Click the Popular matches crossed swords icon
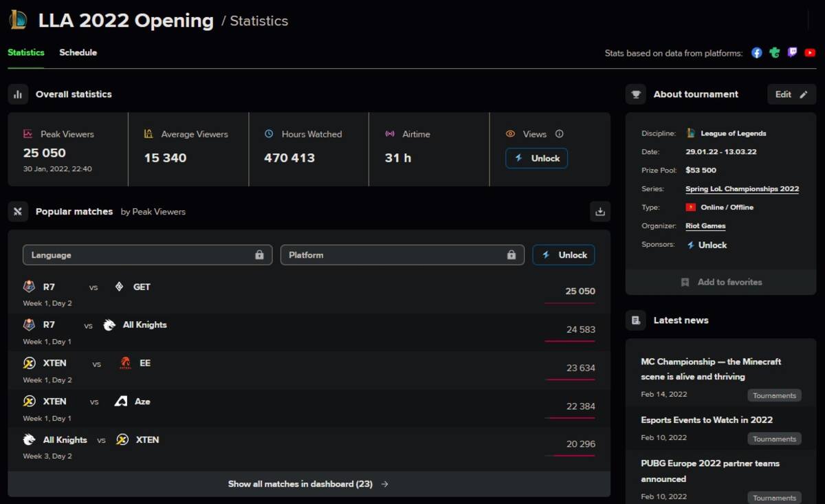 click(x=18, y=212)
